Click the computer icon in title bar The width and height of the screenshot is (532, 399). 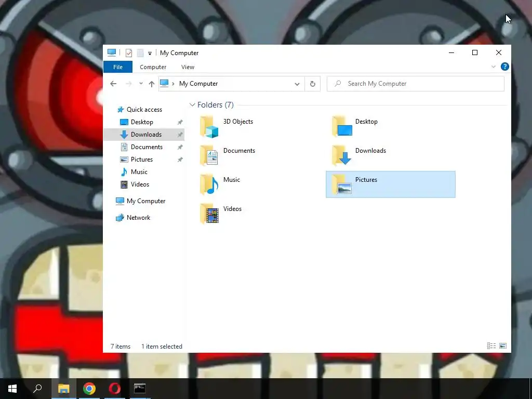(x=112, y=52)
